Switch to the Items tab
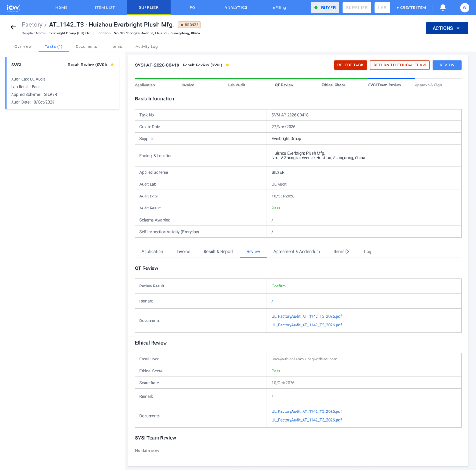Viewport: 476px width, 470px height. [x=117, y=46]
